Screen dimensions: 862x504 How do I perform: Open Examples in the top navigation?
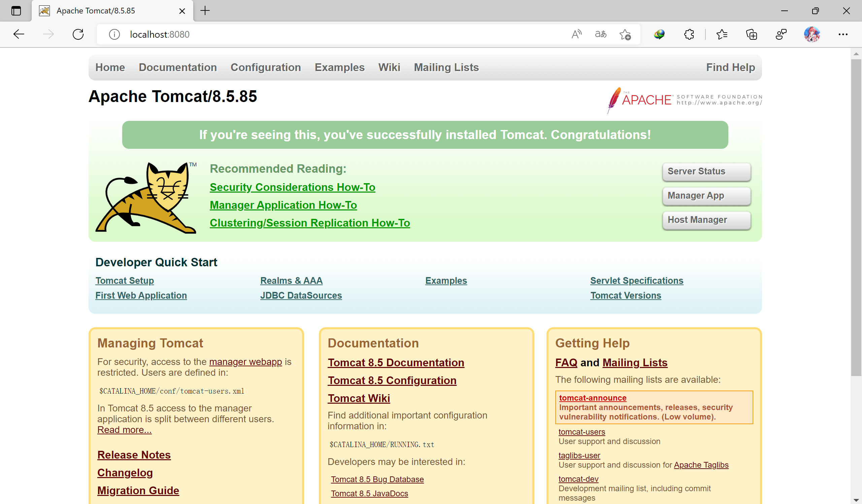coord(340,67)
